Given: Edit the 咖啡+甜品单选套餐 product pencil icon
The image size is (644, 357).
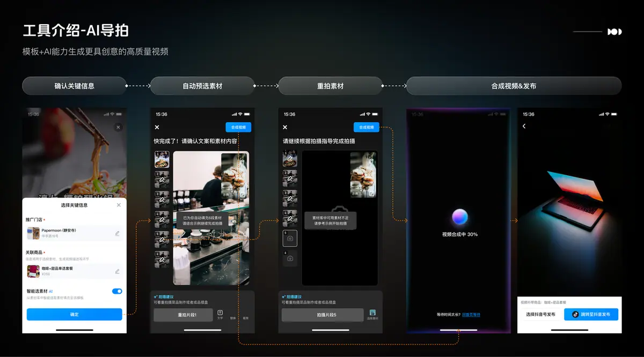Looking at the screenshot, I should tap(117, 271).
